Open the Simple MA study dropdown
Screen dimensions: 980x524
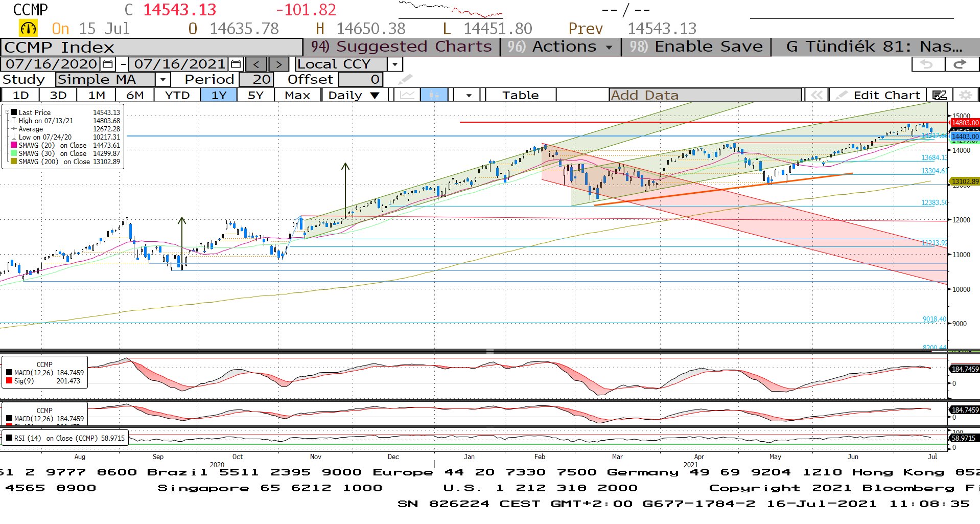pos(162,79)
